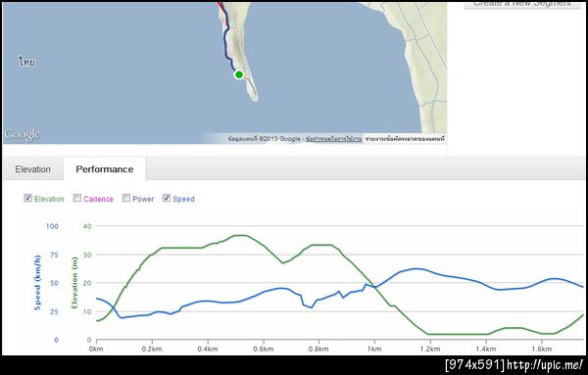This screenshot has width=588, height=375.
Task: Click the 1km label on distance axis
Action: coord(374,349)
